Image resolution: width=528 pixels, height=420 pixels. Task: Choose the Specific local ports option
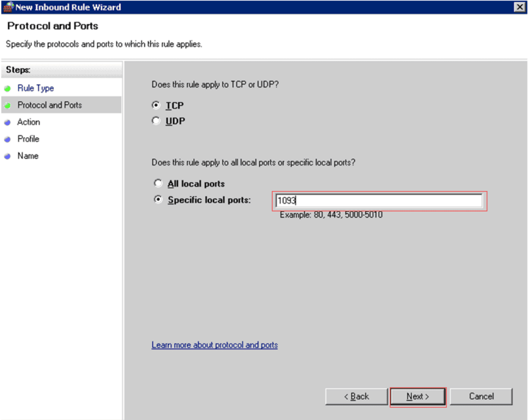pos(158,200)
